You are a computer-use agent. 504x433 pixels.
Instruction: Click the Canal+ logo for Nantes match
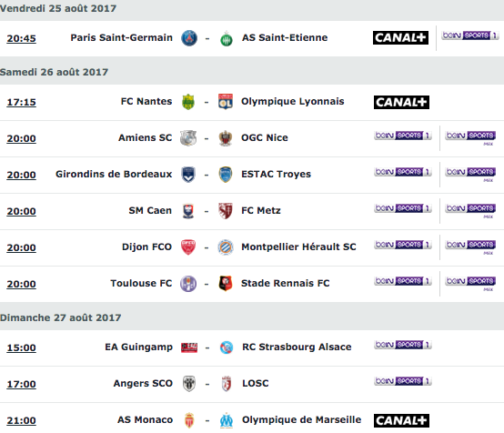[x=401, y=102]
